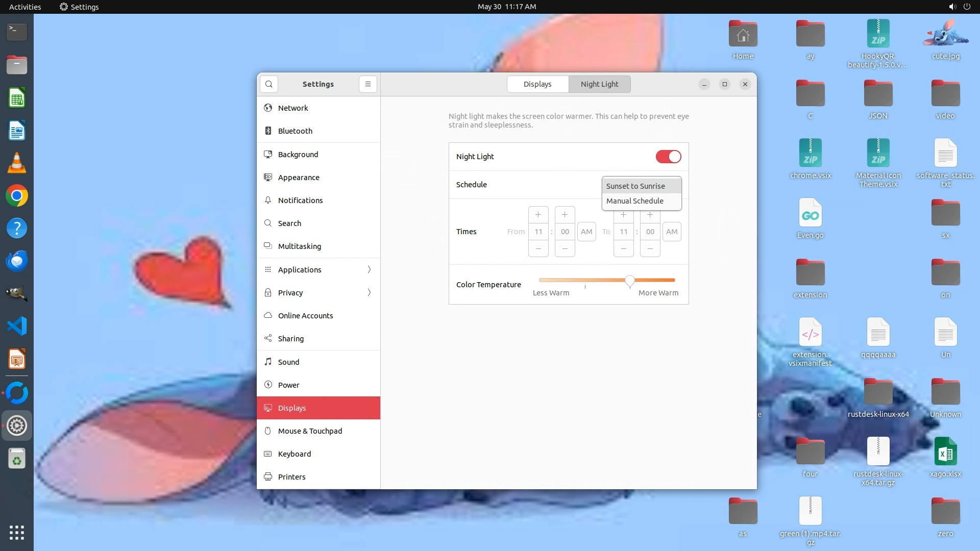Open the Sound settings panel
Viewport: 980px width, 551px height.
(x=288, y=362)
